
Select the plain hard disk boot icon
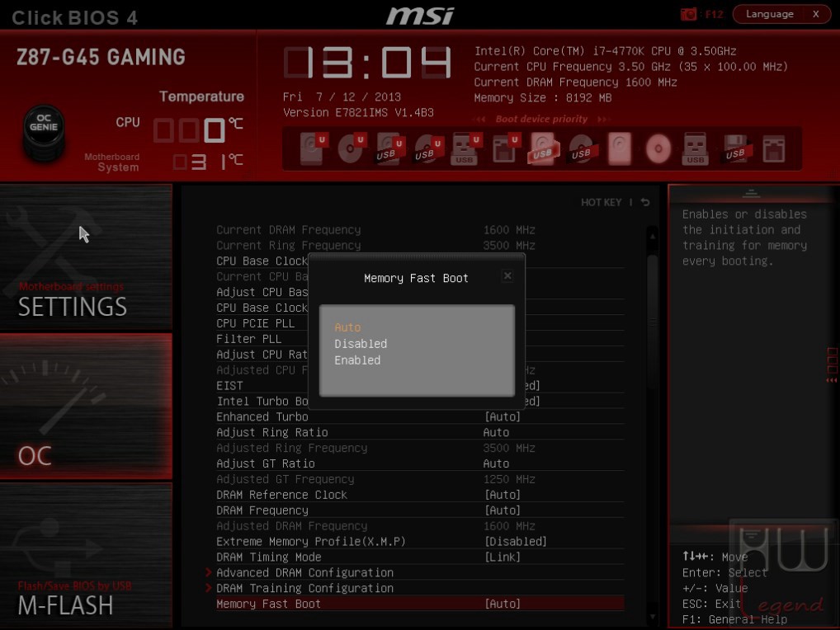coord(620,148)
